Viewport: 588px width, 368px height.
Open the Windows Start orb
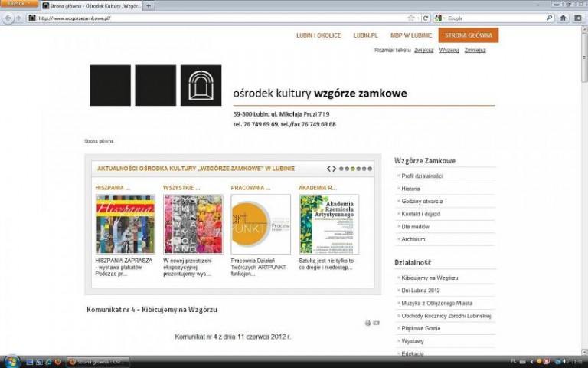pyautogui.click(x=11, y=361)
